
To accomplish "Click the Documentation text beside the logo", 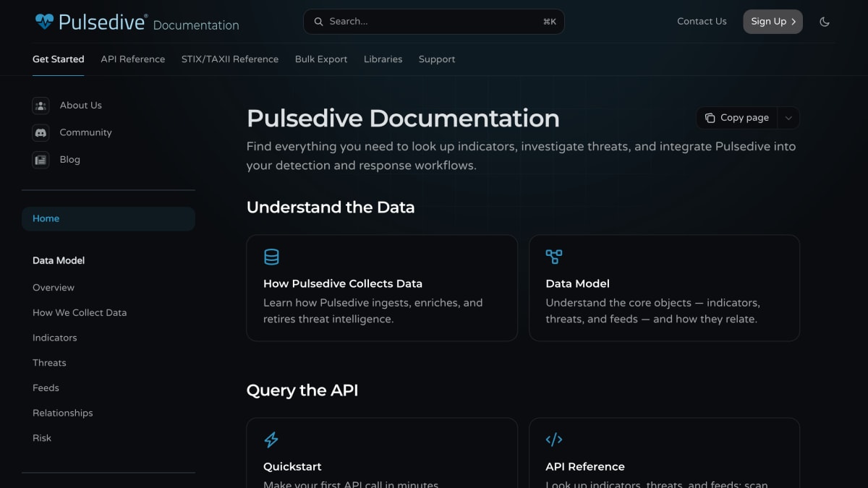I will [196, 25].
